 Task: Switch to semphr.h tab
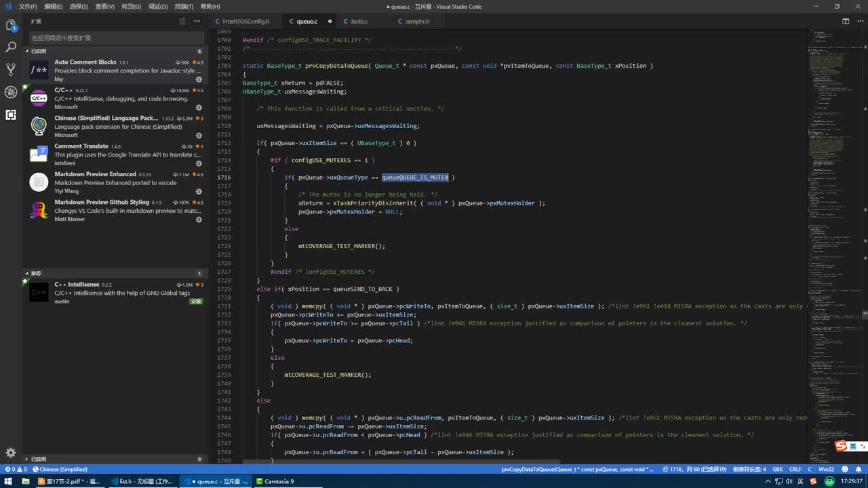pos(417,22)
